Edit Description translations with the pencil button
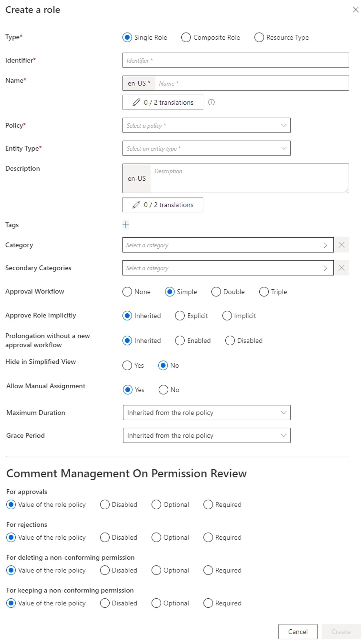This screenshot has height=644, width=364. (x=163, y=205)
